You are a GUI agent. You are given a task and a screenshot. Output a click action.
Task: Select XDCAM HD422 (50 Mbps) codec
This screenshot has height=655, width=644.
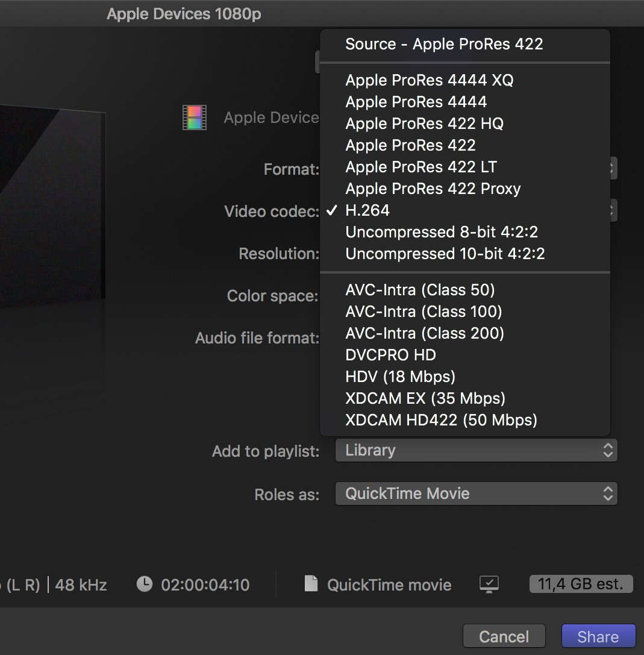click(465, 420)
